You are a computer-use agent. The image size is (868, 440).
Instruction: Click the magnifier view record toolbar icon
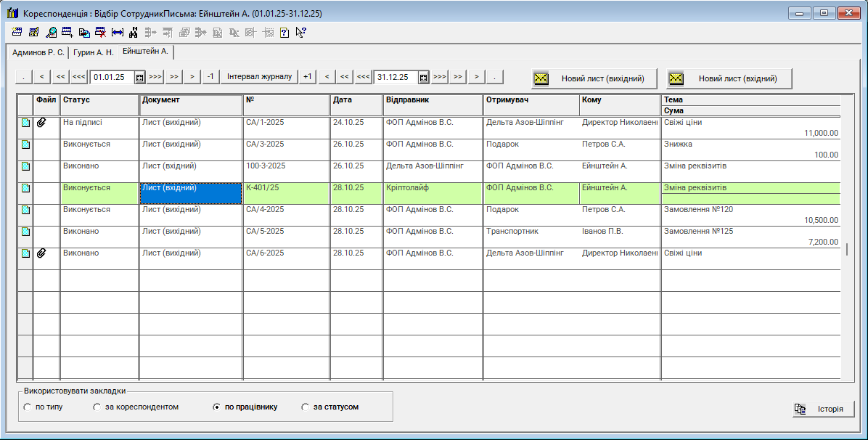point(51,32)
